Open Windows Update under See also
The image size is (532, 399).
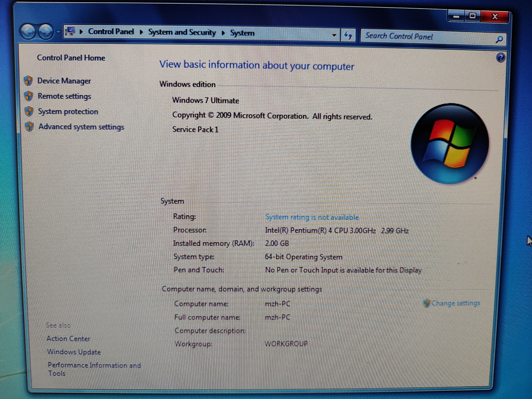point(74,352)
